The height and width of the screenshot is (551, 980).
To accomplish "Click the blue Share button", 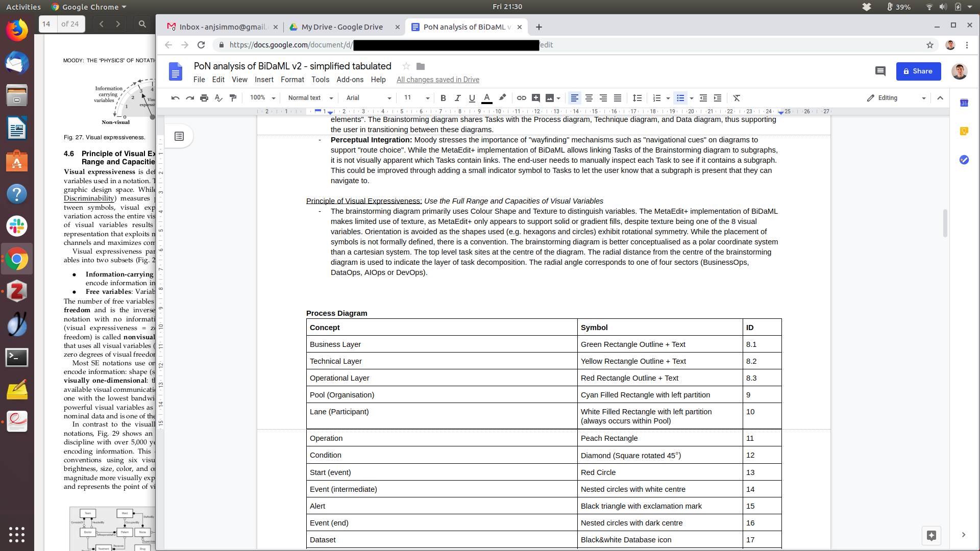I will pos(918,71).
